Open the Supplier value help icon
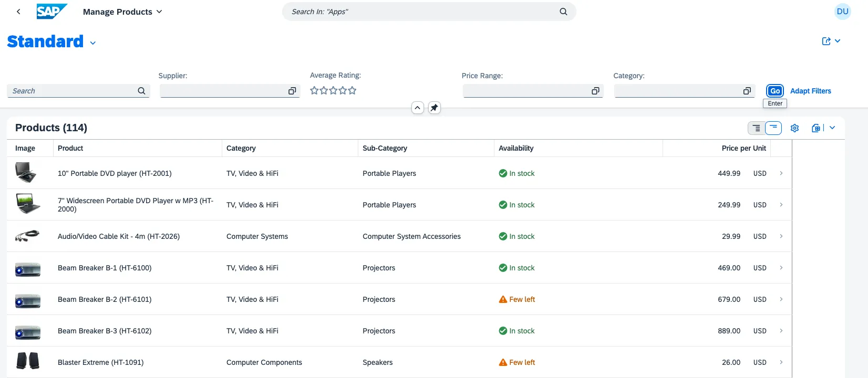 tap(292, 91)
